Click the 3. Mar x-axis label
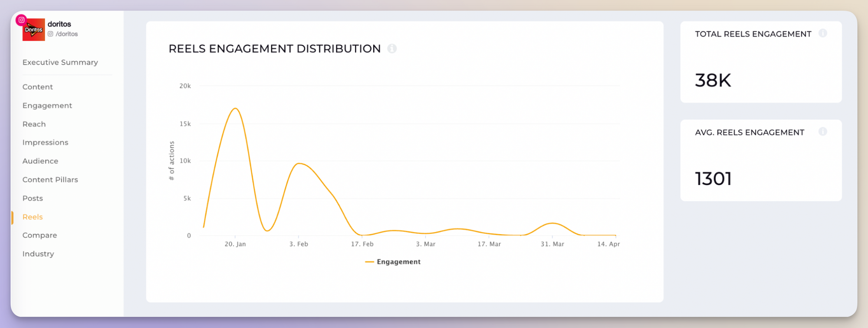Image resolution: width=868 pixels, height=328 pixels. coord(426,244)
